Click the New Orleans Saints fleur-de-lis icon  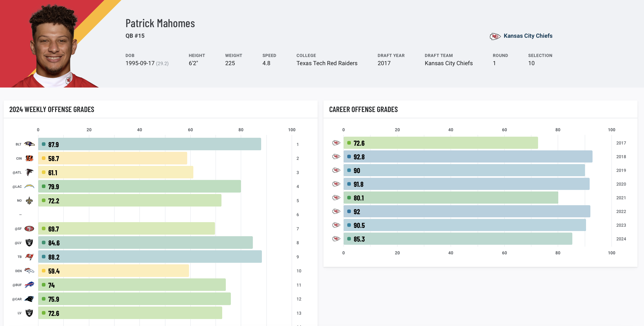point(29,201)
